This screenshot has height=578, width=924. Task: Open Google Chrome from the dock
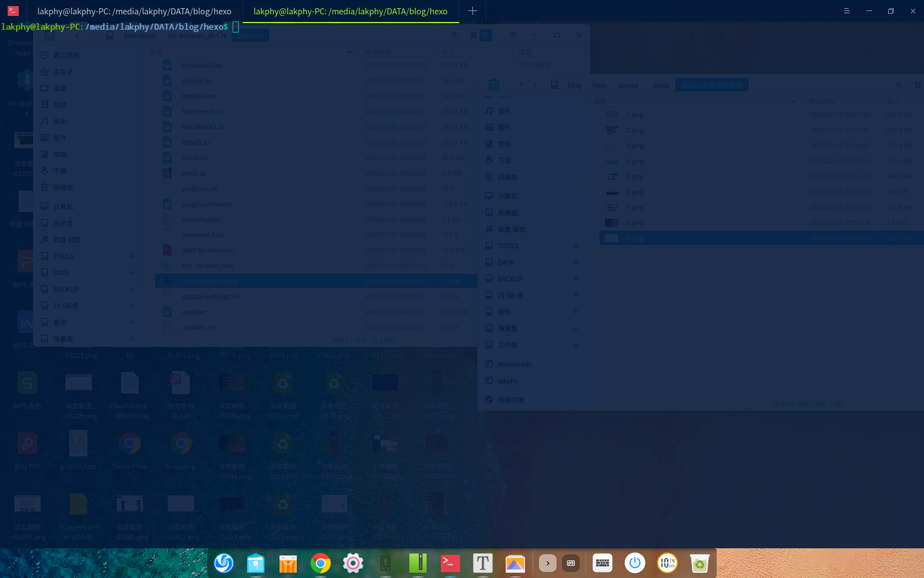(x=321, y=563)
